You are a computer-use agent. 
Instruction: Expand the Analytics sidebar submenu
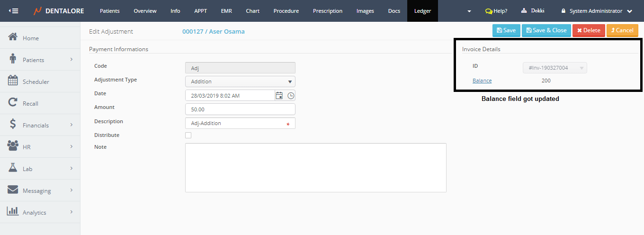(72, 212)
